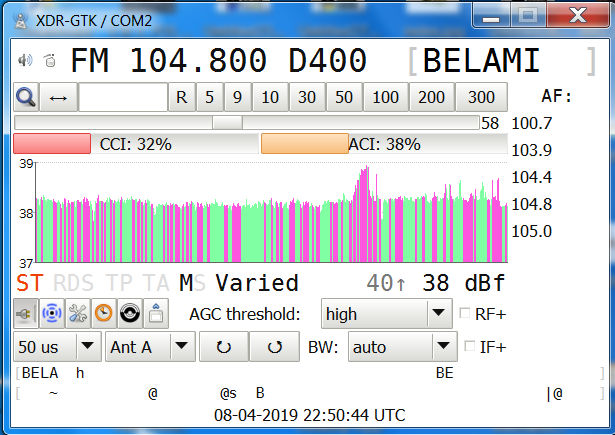Screen dimensions: 615x435
Task: Select the 9 kHz step button
Action: [x=237, y=97]
